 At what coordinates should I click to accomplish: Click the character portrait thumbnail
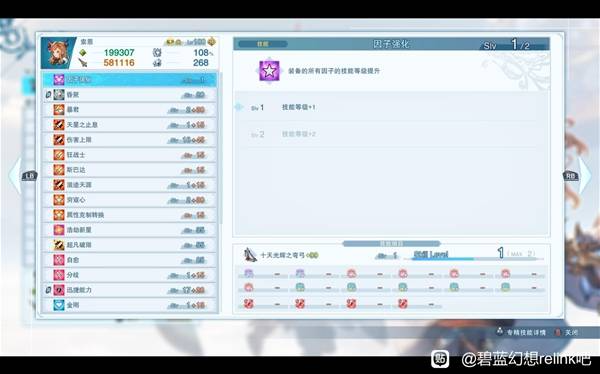[58, 53]
